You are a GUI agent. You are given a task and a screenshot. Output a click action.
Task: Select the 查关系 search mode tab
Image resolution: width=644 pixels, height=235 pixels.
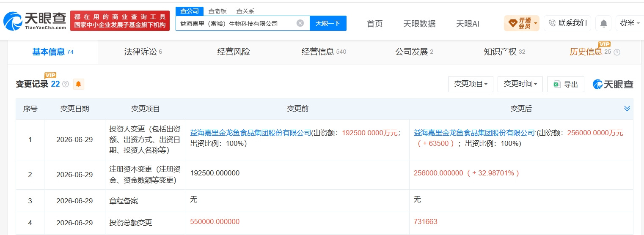click(245, 11)
